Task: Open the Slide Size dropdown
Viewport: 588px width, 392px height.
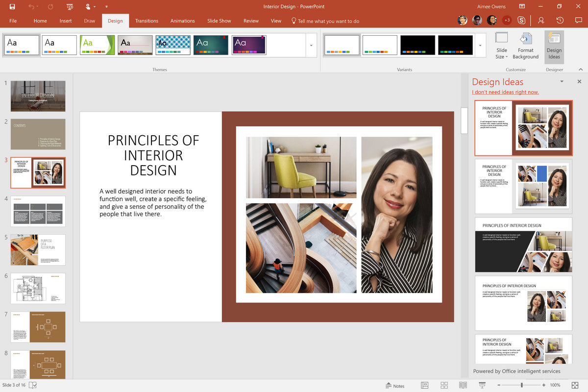Action: tap(501, 47)
